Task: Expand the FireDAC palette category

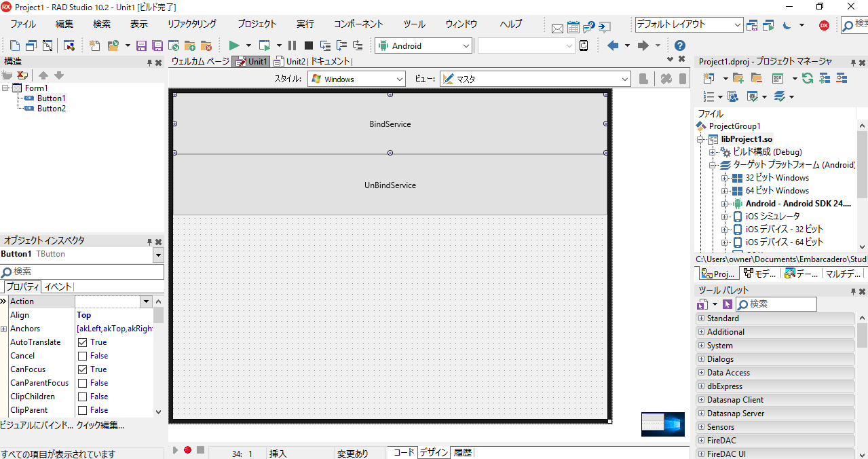Action: pos(701,441)
